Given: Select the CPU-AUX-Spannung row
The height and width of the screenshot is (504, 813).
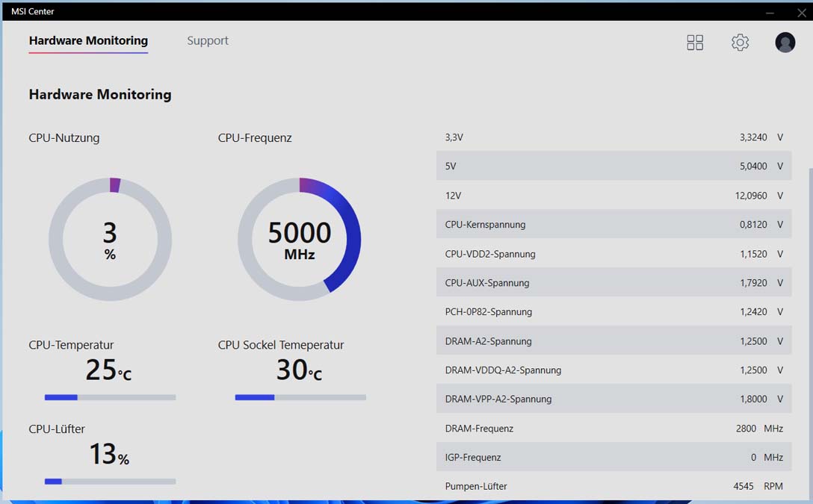Looking at the screenshot, I should [x=614, y=283].
